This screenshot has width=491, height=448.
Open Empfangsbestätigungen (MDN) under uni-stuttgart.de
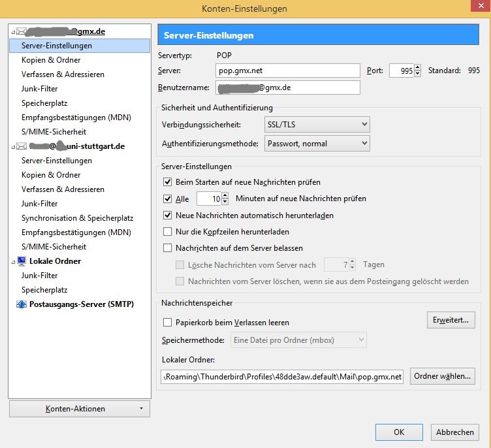coord(76,232)
